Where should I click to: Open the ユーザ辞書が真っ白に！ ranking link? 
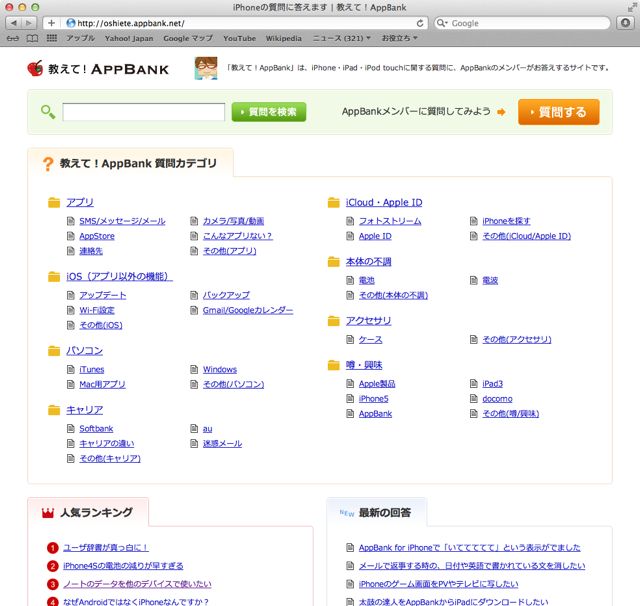tap(105, 548)
